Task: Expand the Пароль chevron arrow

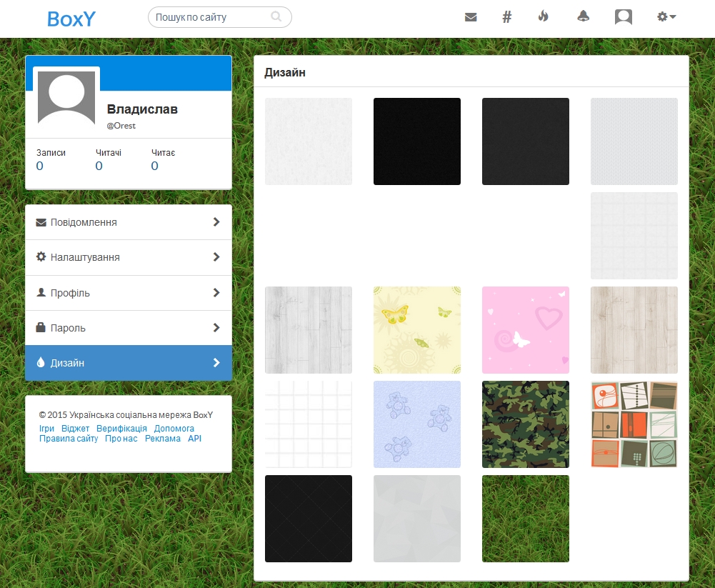Action: pos(216,328)
